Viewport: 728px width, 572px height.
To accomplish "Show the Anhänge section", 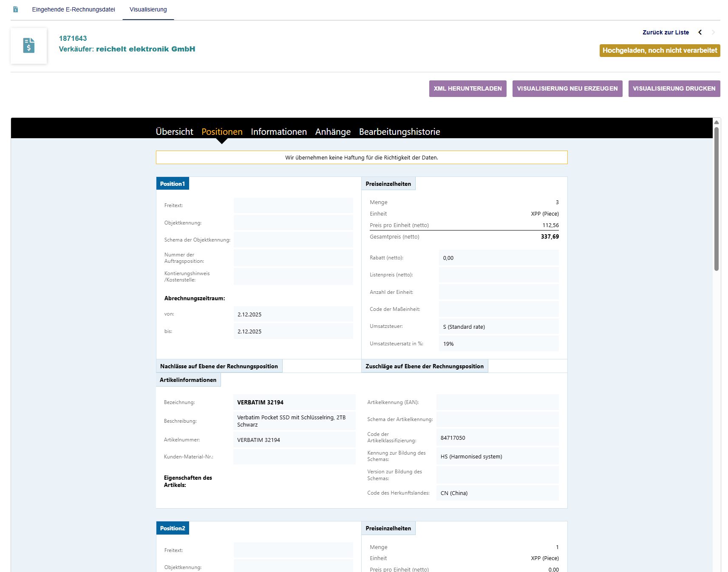I will (333, 132).
